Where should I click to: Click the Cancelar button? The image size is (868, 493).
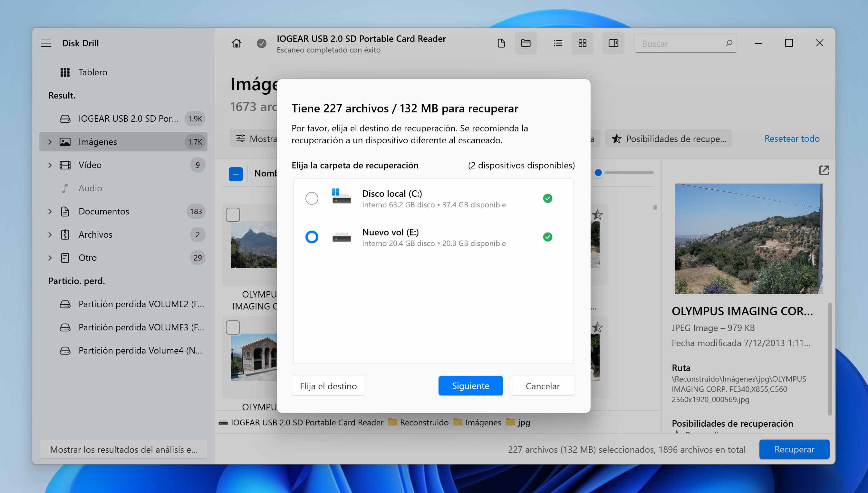(x=543, y=386)
